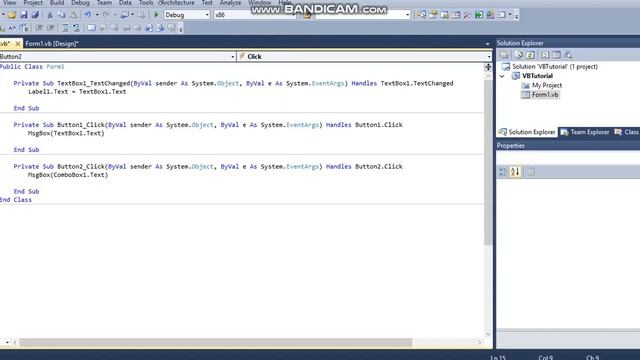
Task: Open Properties Window from main toolbar icon
Action: 433,15
